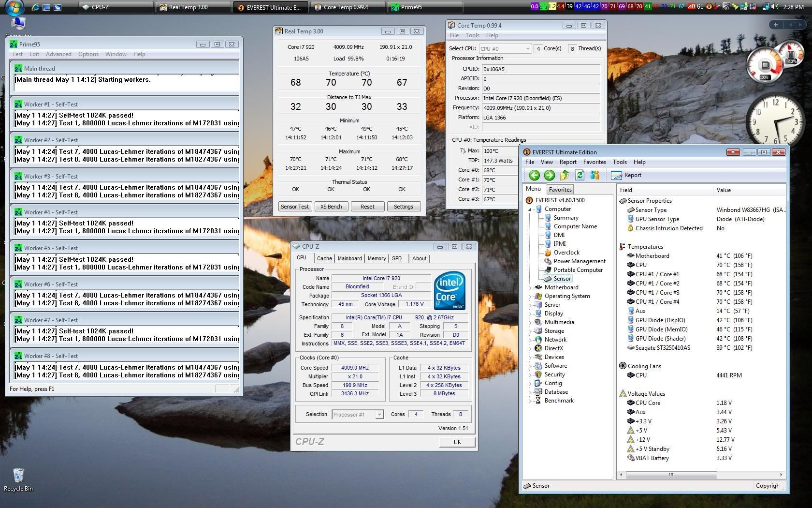Expand the Display tree node

[530, 314]
